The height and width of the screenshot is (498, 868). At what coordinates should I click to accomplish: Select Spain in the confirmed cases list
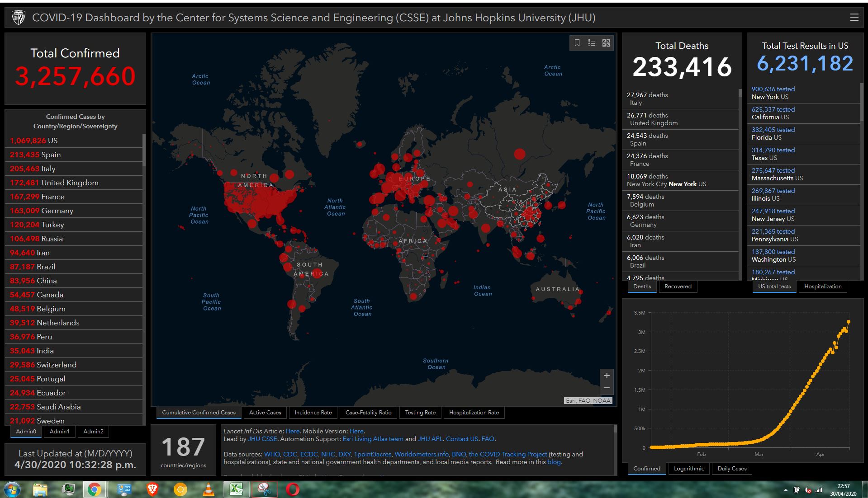tap(74, 155)
